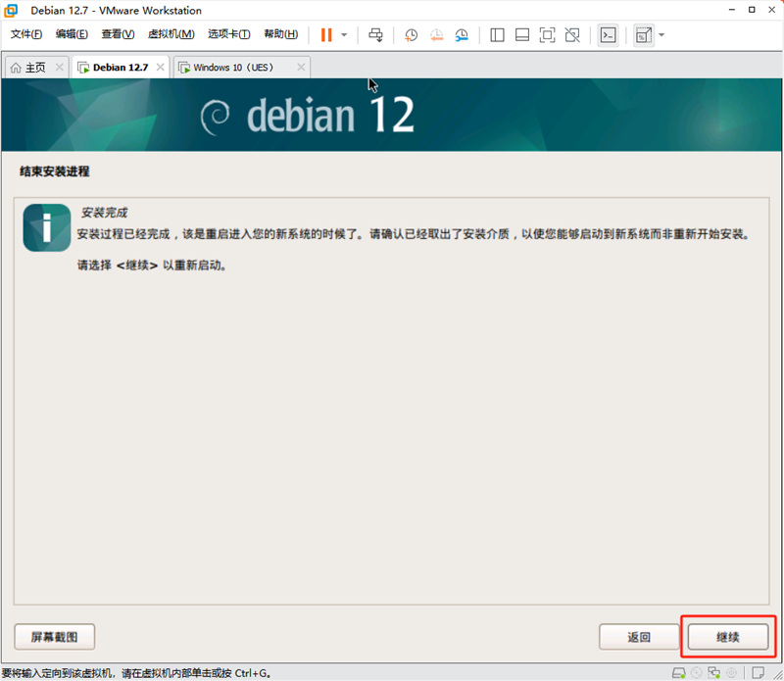784x681 pixels.
Task: Click the 屏幕截图 button
Action: coord(55,637)
